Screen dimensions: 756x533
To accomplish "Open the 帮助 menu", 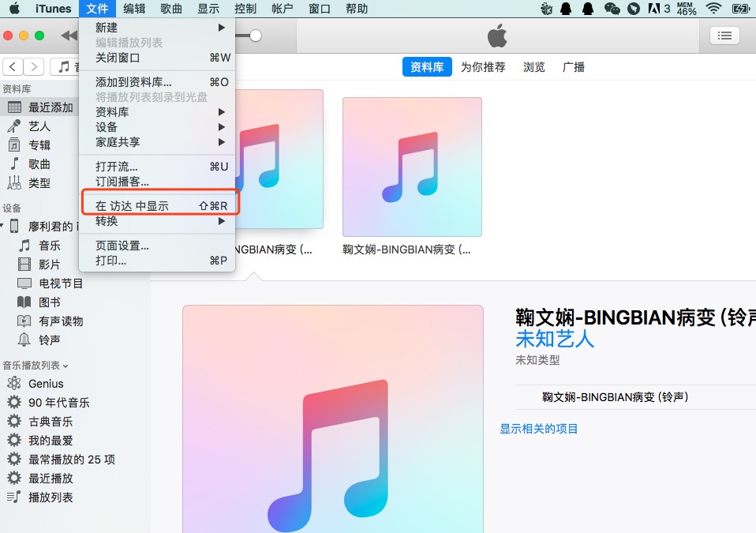I will coord(357,8).
